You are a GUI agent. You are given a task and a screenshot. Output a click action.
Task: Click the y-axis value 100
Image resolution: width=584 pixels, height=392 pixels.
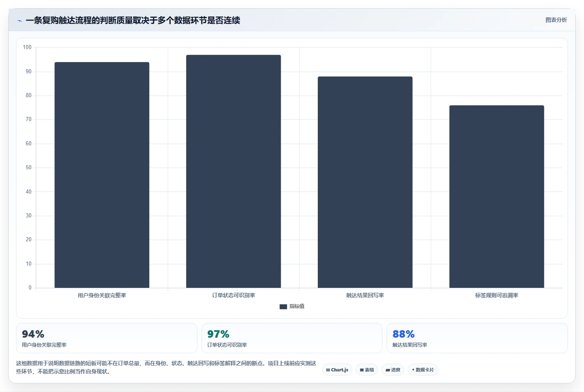coord(27,47)
